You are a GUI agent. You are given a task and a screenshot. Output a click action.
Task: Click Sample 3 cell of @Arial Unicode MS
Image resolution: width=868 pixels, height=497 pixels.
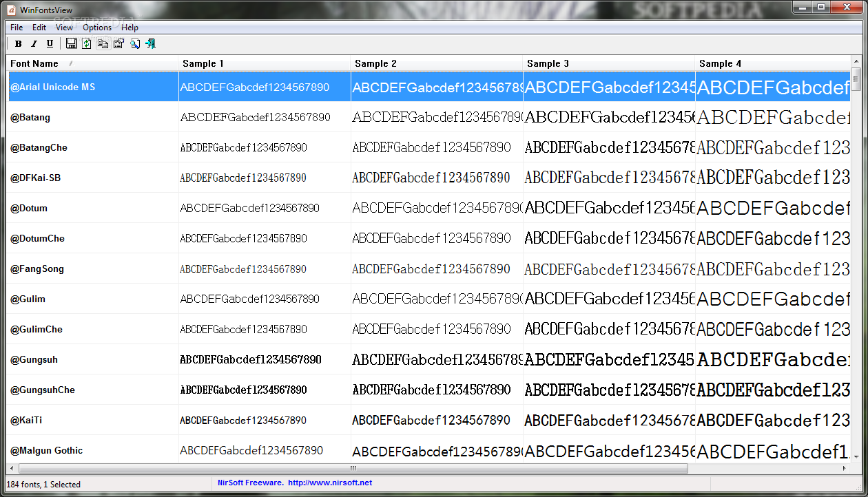(609, 87)
